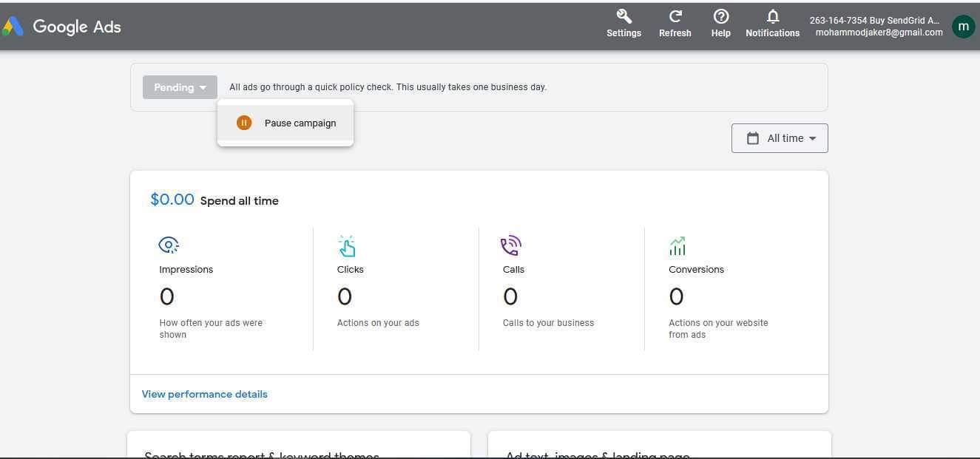Click the green account avatar
The width and height of the screenshot is (980, 459).
click(x=963, y=27)
